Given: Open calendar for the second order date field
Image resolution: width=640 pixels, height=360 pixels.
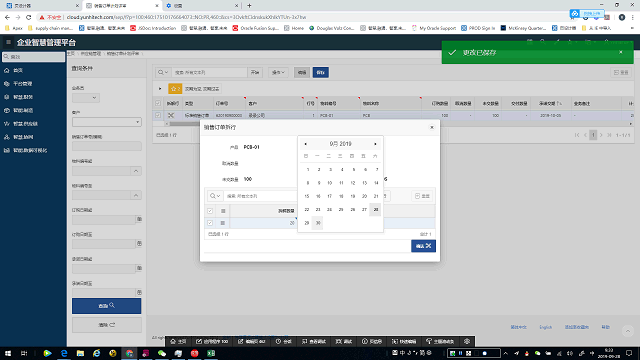Looking at the screenshot, I should click(x=139, y=244).
